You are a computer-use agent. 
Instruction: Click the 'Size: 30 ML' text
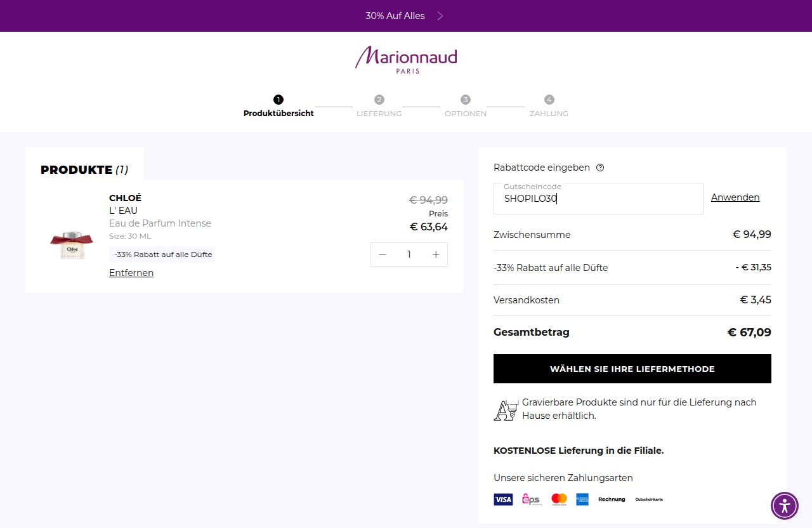(130, 236)
